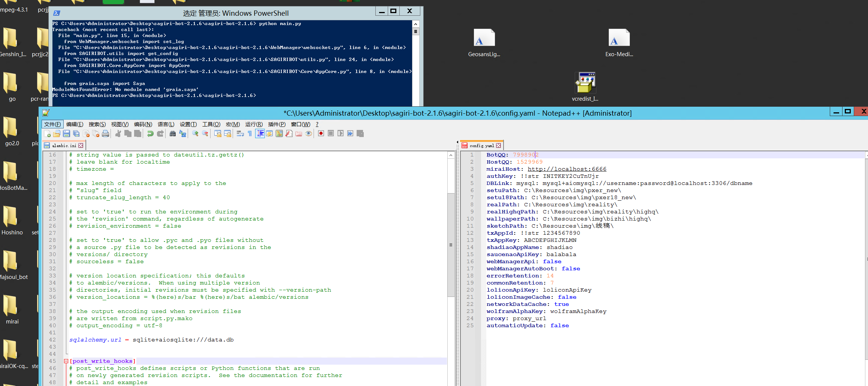Open a new file in Notepad++

pyautogui.click(x=47, y=134)
